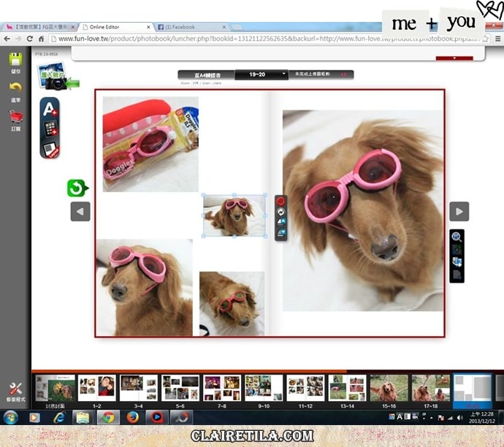504x447 pixels.
Task: Click the yellow undo arrow icon
Action: tap(15, 88)
